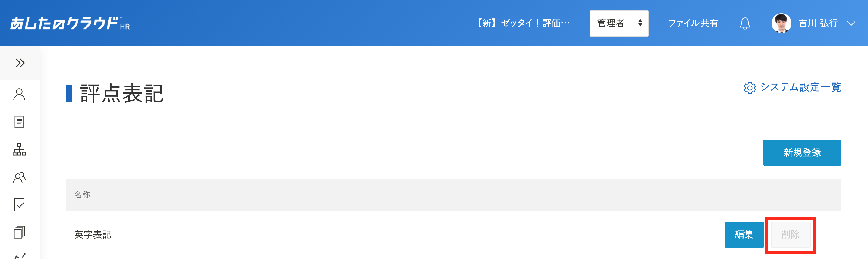
Task: Open the group members sidebar icon
Action: pos(19,177)
